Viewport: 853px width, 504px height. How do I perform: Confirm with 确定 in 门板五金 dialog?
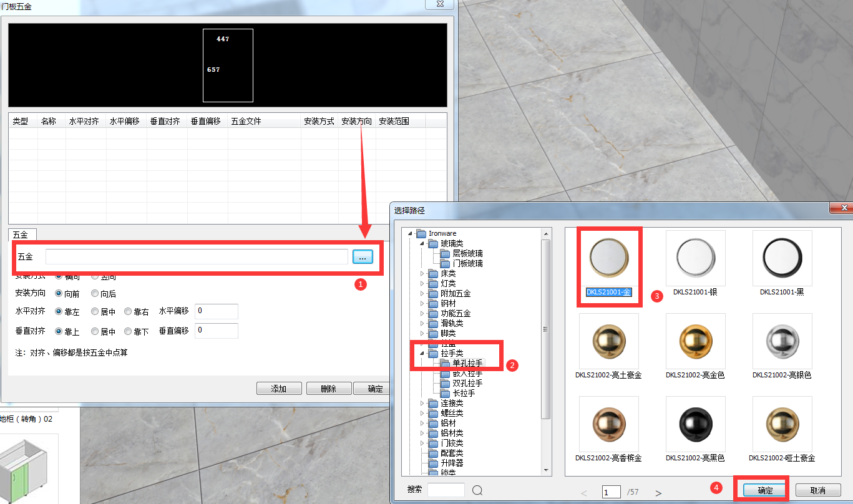(373, 389)
